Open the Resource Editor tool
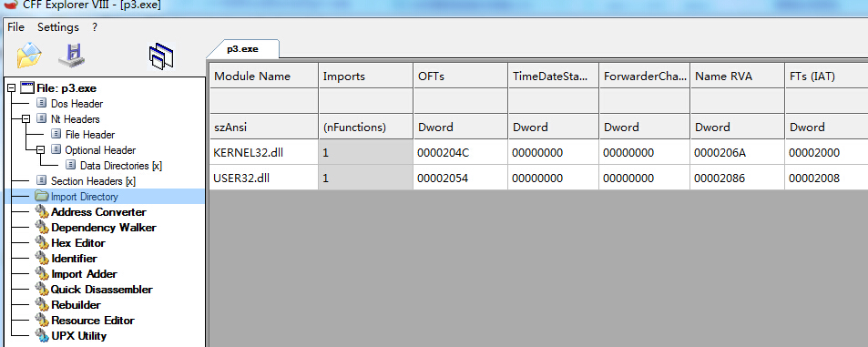 click(93, 321)
